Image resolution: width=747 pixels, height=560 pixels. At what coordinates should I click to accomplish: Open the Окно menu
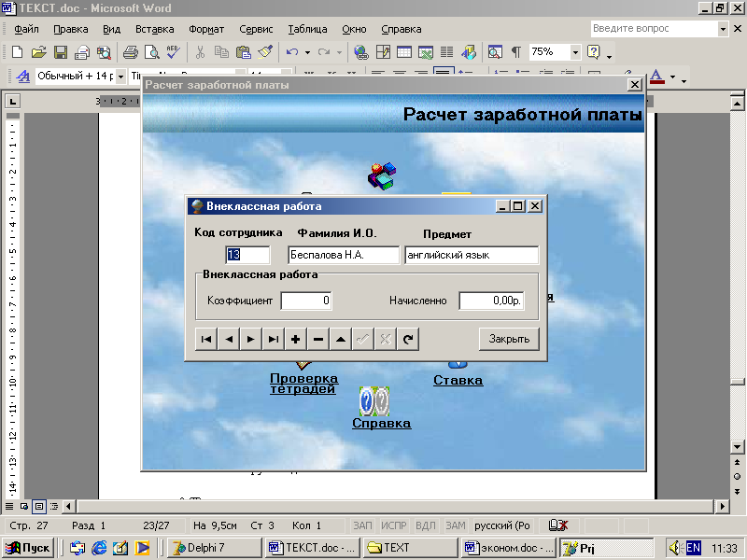(x=354, y=29)
